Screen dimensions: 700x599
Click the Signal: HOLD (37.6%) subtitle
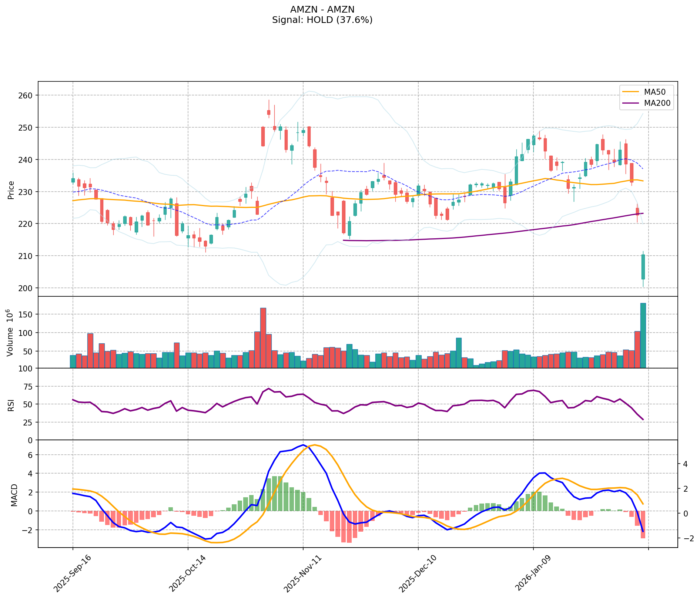pyautogui.click(x=322, y=20)
